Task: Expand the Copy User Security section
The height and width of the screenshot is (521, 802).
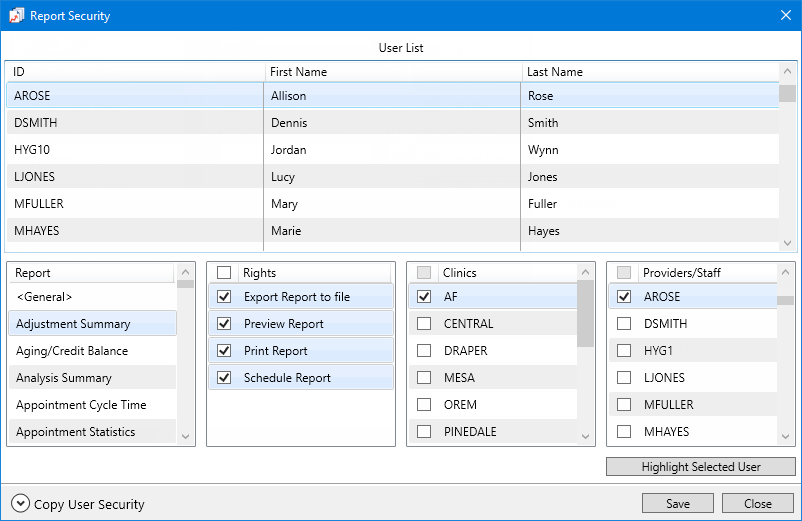Action: pos(20,504)
